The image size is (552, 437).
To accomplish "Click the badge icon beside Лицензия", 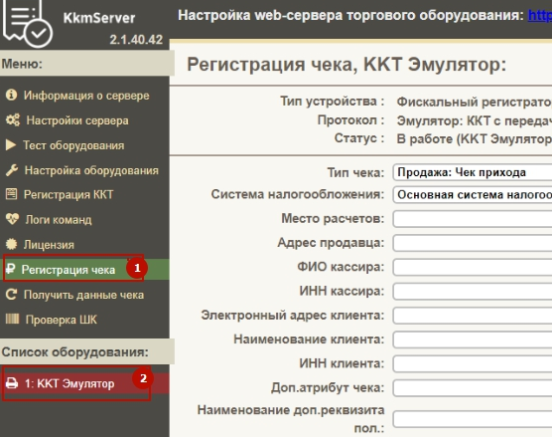I will (x=11, y=244).
